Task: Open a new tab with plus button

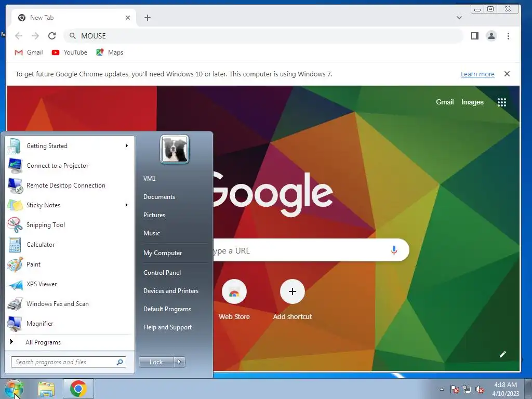Action: (x=148, y=18)
